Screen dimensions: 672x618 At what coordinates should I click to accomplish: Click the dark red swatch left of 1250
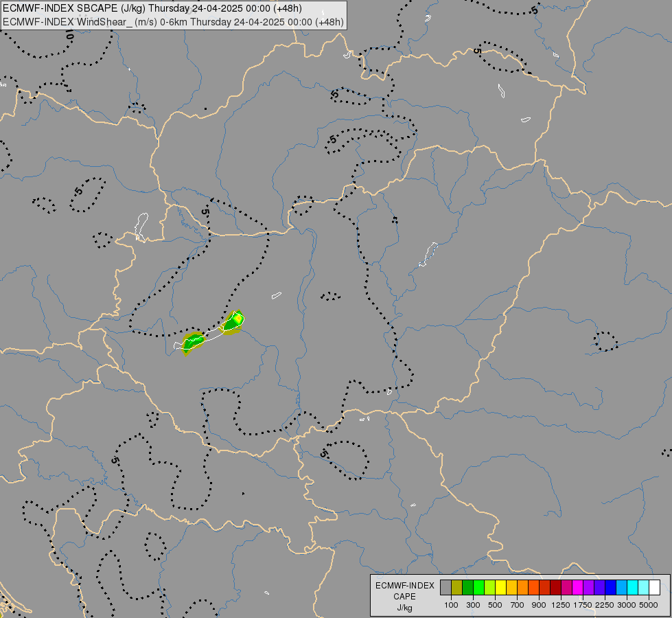click(556, 588)
